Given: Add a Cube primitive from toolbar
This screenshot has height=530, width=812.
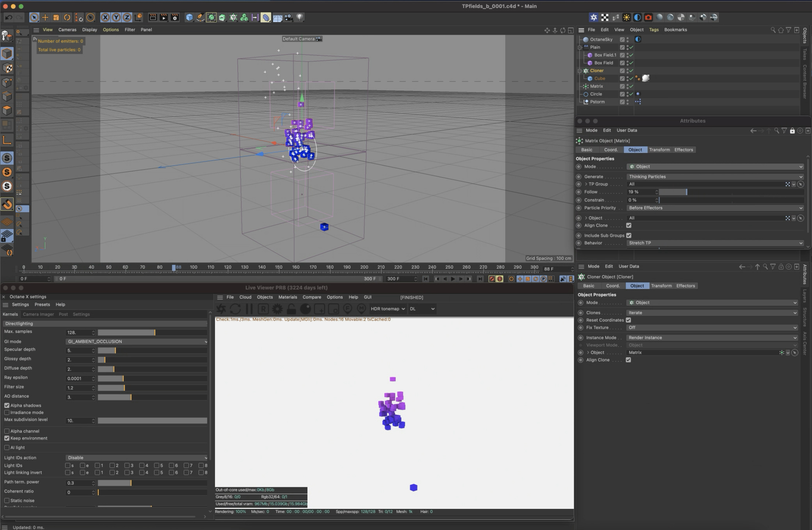Looking at the screenshot, I should (189, 17).
